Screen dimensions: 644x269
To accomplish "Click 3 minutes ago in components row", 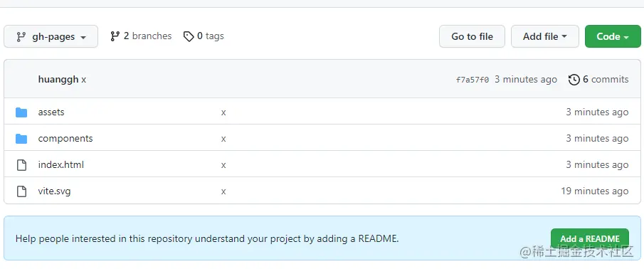I will [597, 138].
